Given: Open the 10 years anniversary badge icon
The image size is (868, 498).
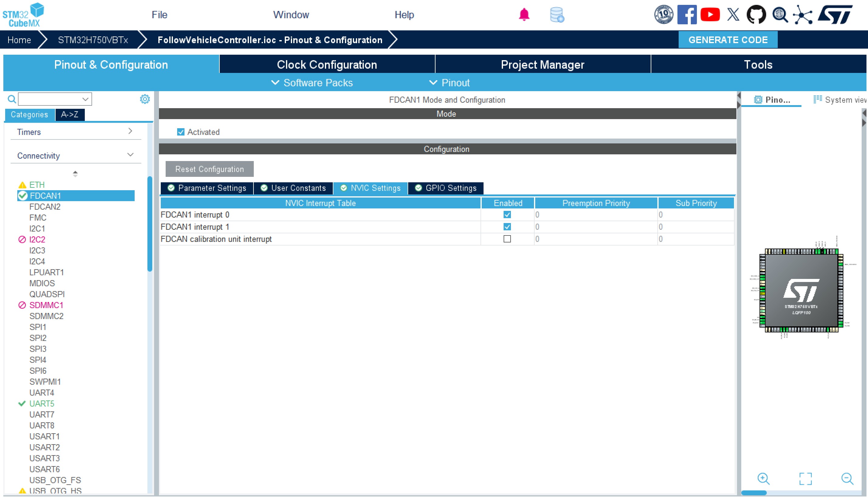Looking at the screenshot, I should [663, 14].
